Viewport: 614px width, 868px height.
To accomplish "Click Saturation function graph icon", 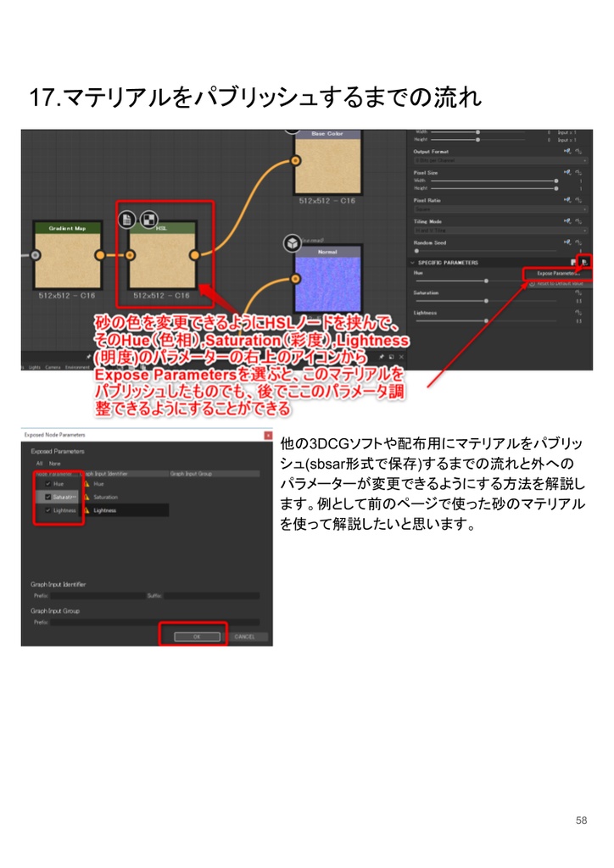I will [578, 292].
